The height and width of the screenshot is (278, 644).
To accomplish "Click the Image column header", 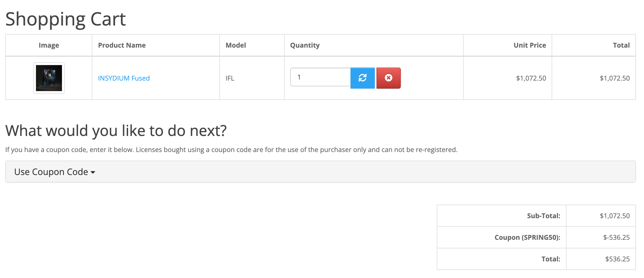I will tap(49, 45).
